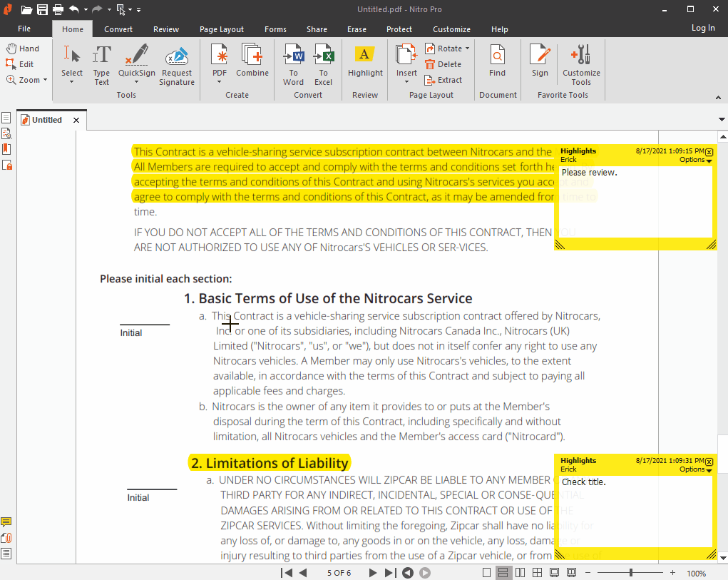Open Customize Tools
The image size is (728, 580).
pos(581,65)
